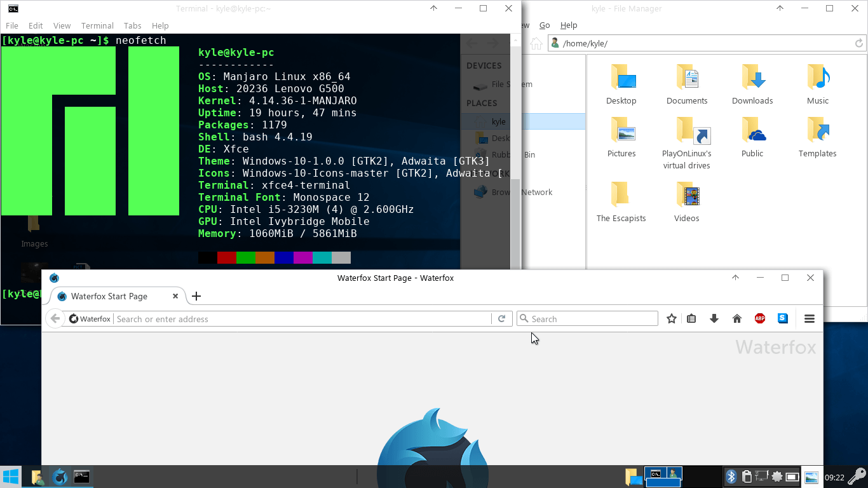Open a new browser tab with the plus button
Viewport: 868px width, 488px height.
point(196,295)
